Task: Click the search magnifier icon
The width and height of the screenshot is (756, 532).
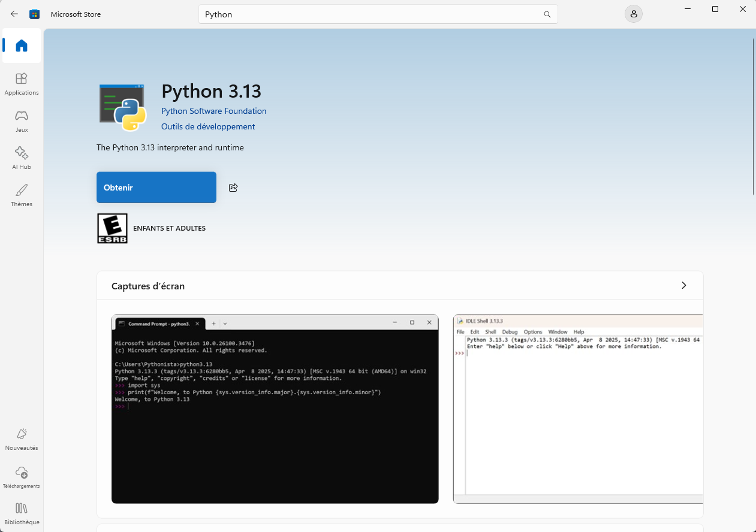Action: tap(547, 14)
